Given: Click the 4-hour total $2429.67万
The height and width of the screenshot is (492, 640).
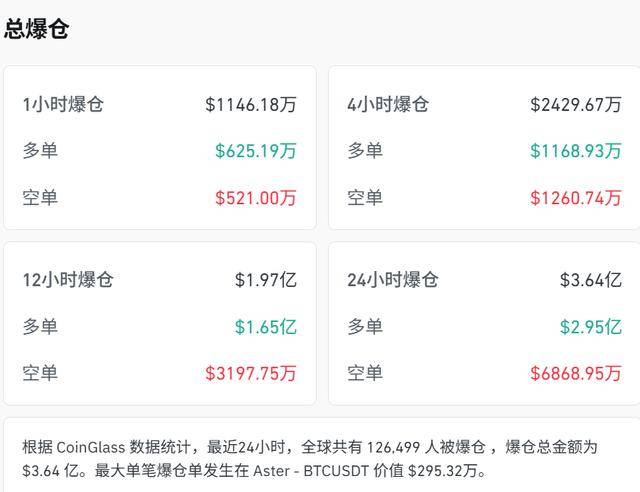Looking at the screenshot, I should (x=576, y=104).
